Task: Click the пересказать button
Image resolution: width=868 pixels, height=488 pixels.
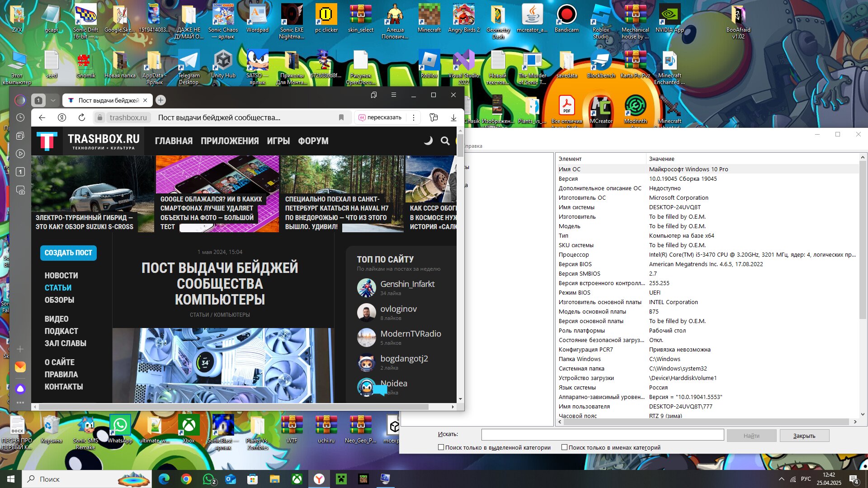Action: click(380, 117)
